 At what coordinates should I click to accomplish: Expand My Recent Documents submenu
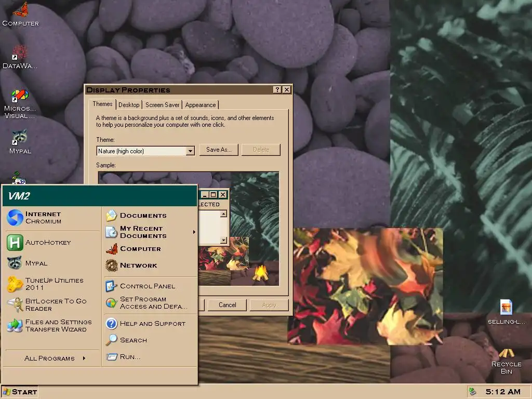tap(151, 232)
